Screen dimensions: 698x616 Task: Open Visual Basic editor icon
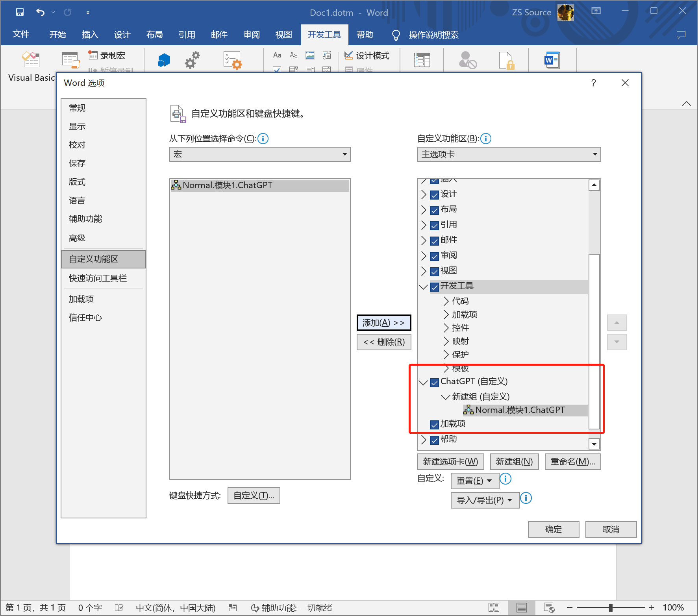[31, 60]
